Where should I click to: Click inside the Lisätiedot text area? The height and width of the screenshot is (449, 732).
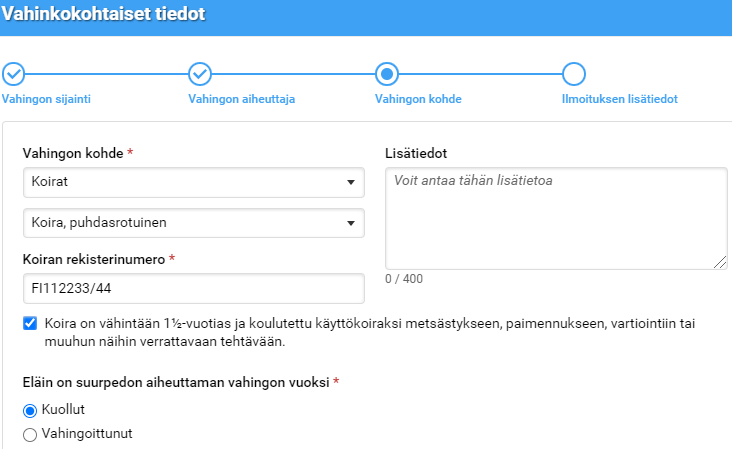tap(555, 218)
